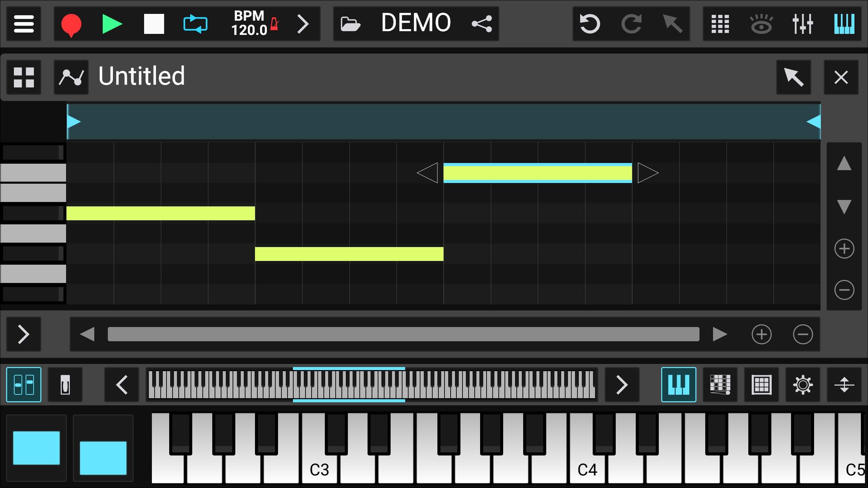This screenshot has width=868, height=488.
Task: Toggle the top-bar selection arrow tool
Action: [x=673, y=24]
